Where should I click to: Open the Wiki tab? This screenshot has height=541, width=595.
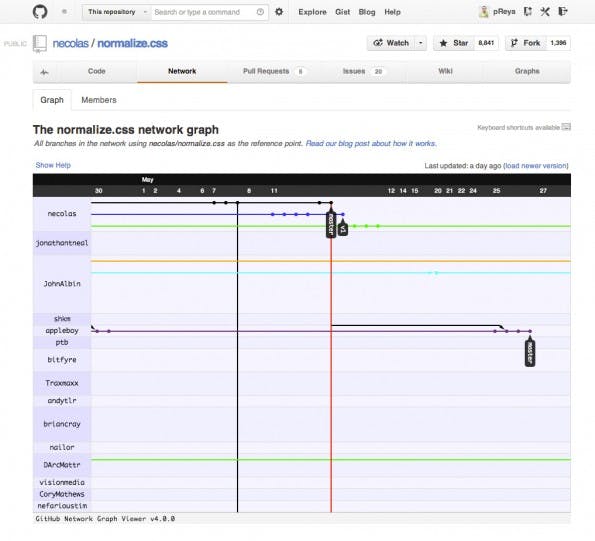point(445,71)
